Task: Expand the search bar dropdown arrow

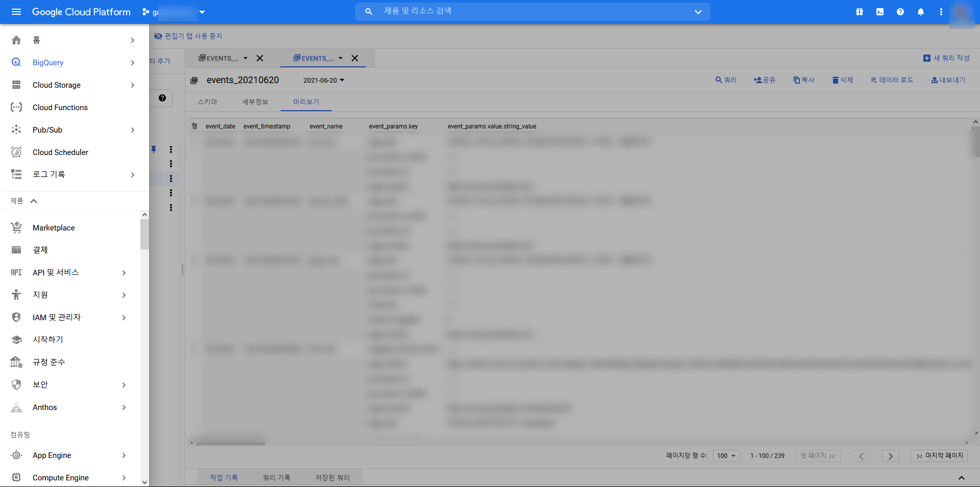Action: tap(698, 12)
